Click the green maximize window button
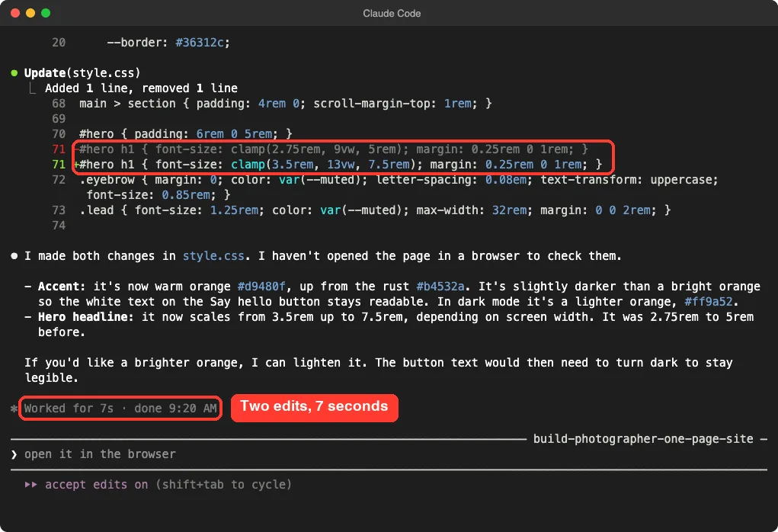 [46, 13]
